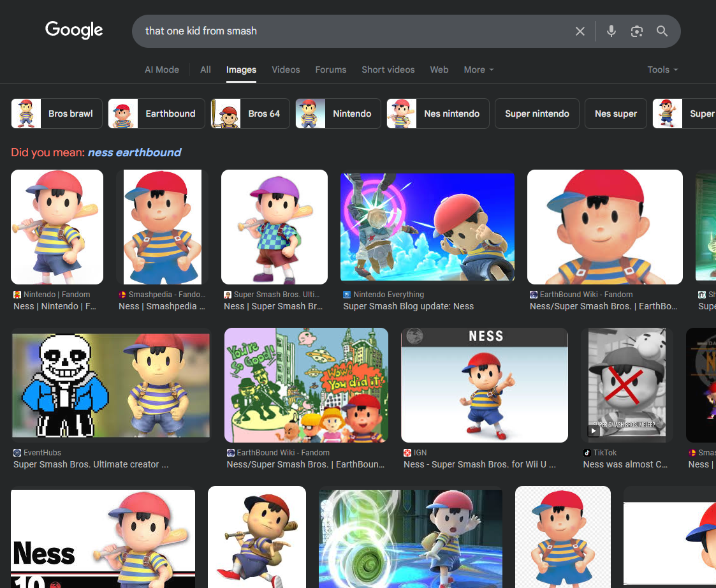Play the TikTok video thumbnail of Ness

pyautogui.click(x=627, y=385)
